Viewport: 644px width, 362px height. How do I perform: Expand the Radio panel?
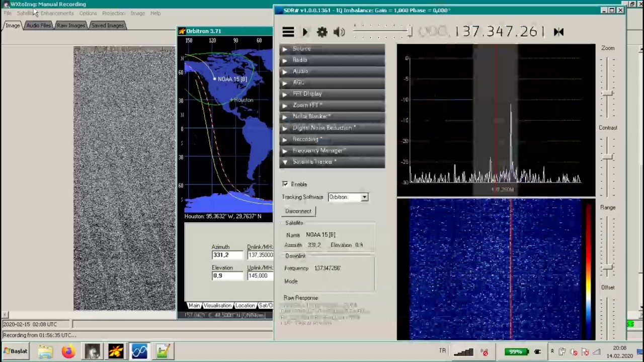pyautogui.click(x=332, y=60)
